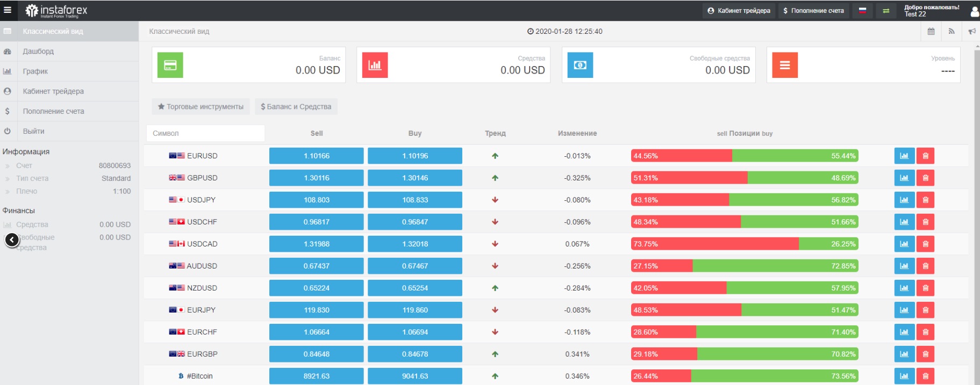Image resolution: width=980 pixels, height=385 pixels.
Task: Remove GBPUSD using the trash icon
Action: (925, 178)
